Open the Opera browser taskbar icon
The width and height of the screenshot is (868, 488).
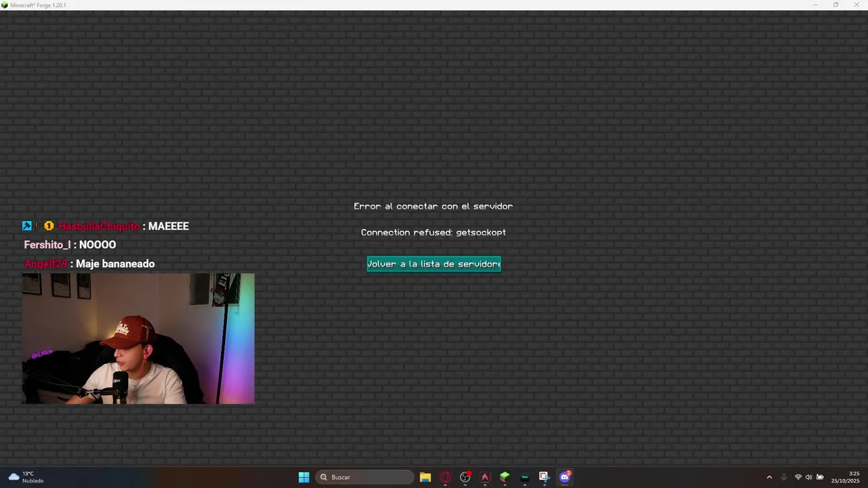[x=445, y=477]
